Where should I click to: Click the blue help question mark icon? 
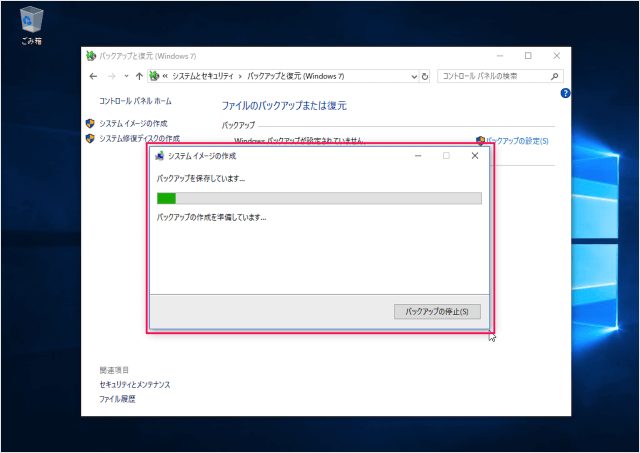(x=565, y=93)
